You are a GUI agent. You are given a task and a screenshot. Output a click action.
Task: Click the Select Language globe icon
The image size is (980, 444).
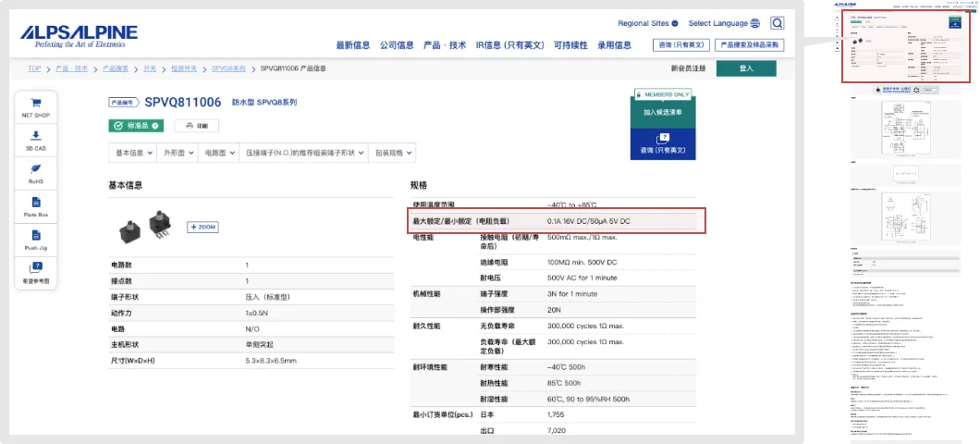pyautogui.click(x=755, y=23)
